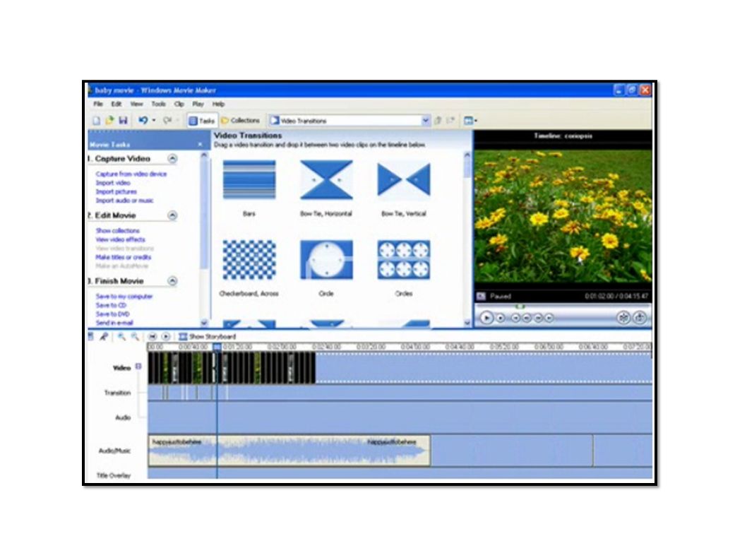Click the Open Project folder icon
Viewport: 747px width, 560px height.
tap(109, 121)
